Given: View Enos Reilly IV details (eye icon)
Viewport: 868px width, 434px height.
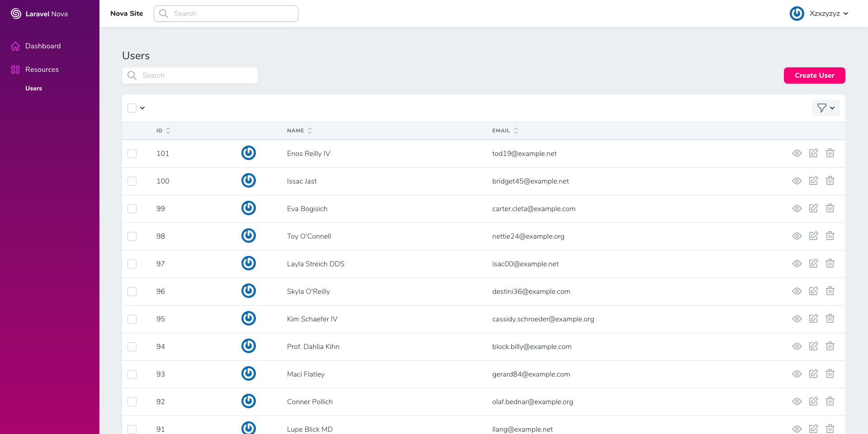Looking at the screenshot, I should [x=797, y=153].
